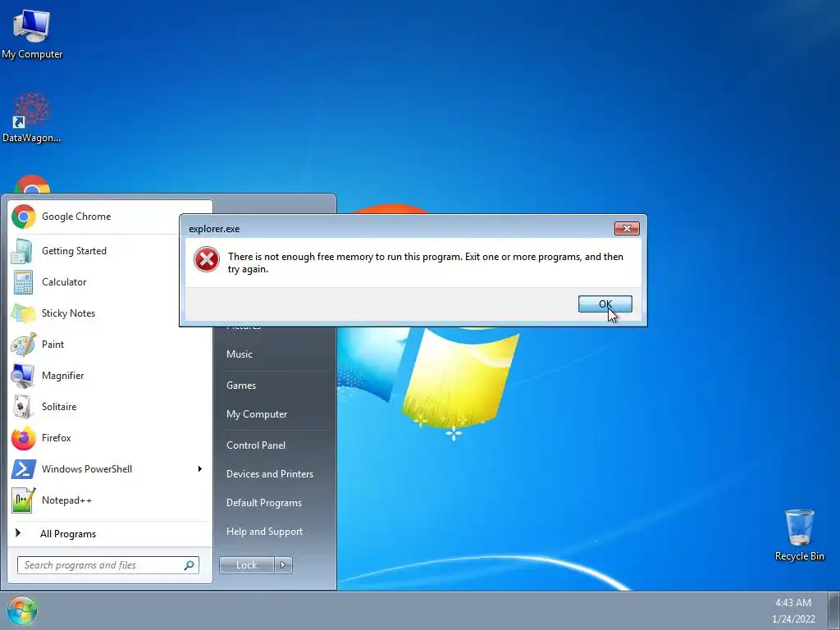
Task: Click the Notepad++ label text
Action: point(66,500)
